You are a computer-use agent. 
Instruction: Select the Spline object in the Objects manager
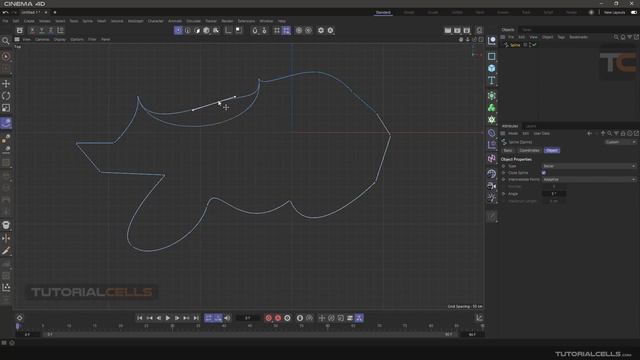tap(515, 45)
